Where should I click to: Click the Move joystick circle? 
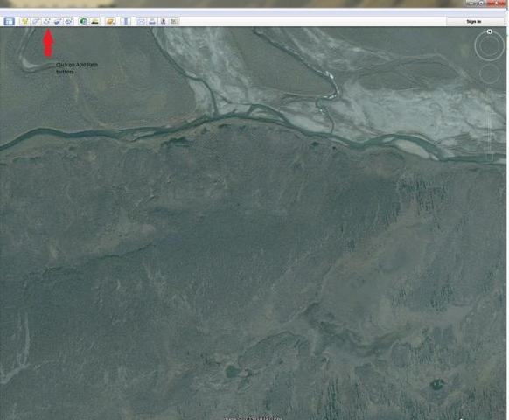[x=489, y=73]
